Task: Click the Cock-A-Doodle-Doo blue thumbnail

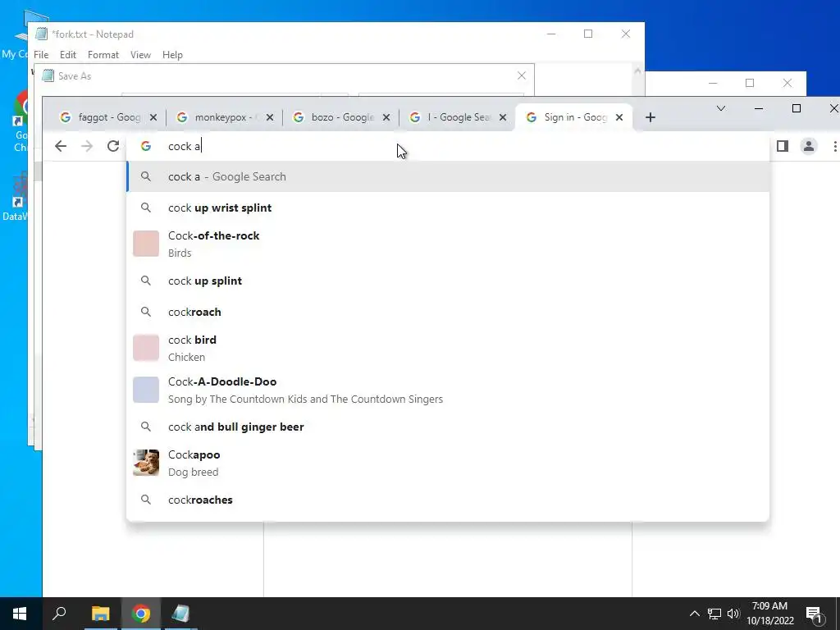Action: coord(146,390)
